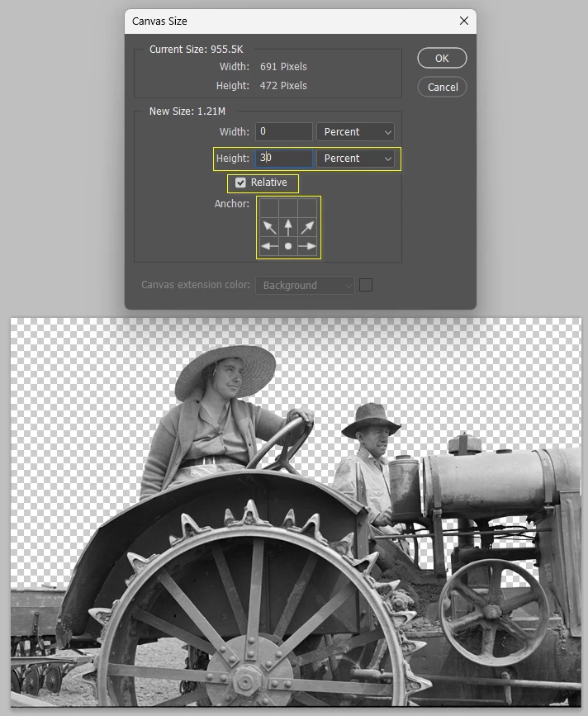Select the up arrow anchor cell
Image resolution: width=588 pixels, height=716 pixels.
point(288,227)
